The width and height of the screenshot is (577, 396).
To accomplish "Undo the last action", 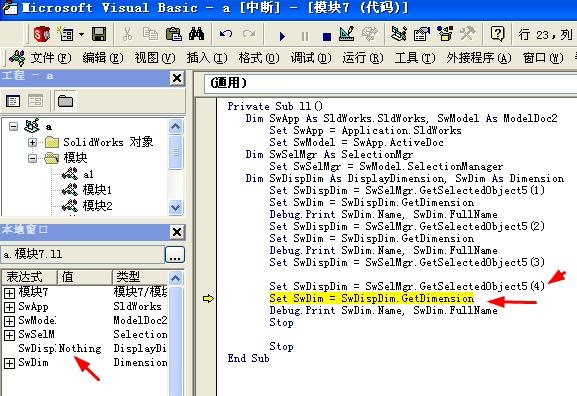I will [x=226, y=35].
